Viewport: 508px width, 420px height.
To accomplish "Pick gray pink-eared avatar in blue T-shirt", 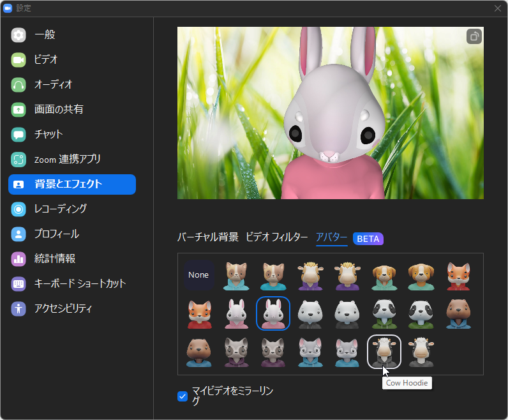I will point(347,352).
